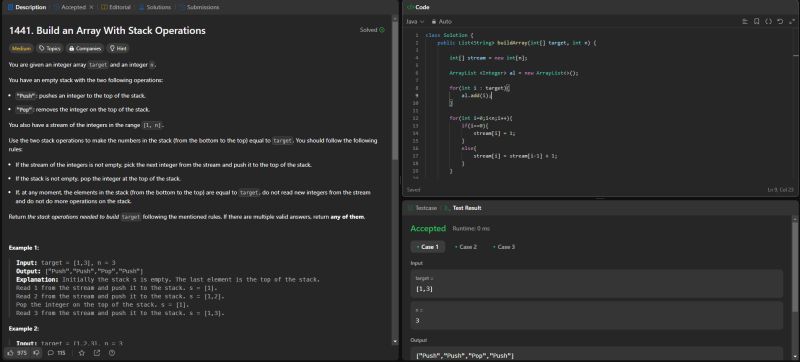Viewport: 800px width, 362px height.
Task: Like the problem with the thumbs-up icon
Action: click(10, 353)
